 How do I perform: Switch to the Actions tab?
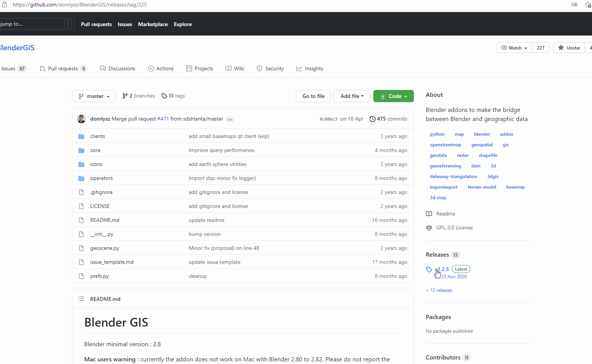[x=161, y=68]
